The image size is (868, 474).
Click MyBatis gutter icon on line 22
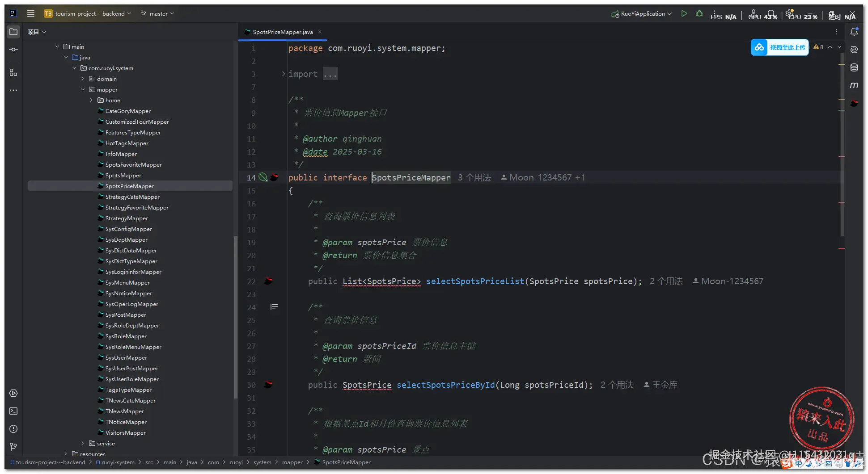pos(268,281)
